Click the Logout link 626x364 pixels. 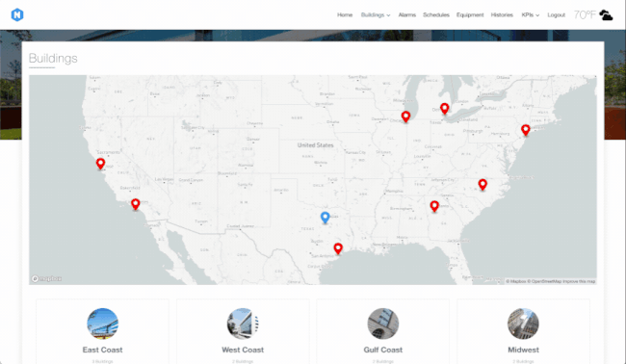click(x=556, y=14)
